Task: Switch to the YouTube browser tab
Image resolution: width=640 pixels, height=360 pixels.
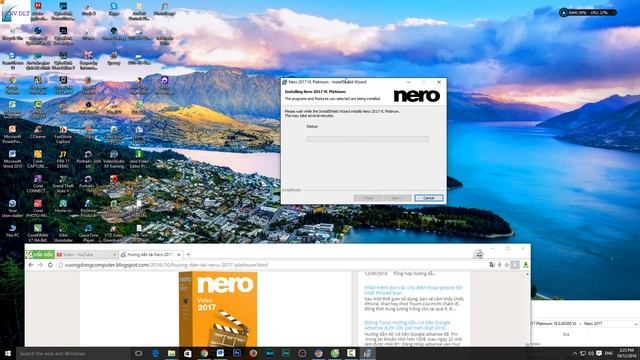Action: 86,254
